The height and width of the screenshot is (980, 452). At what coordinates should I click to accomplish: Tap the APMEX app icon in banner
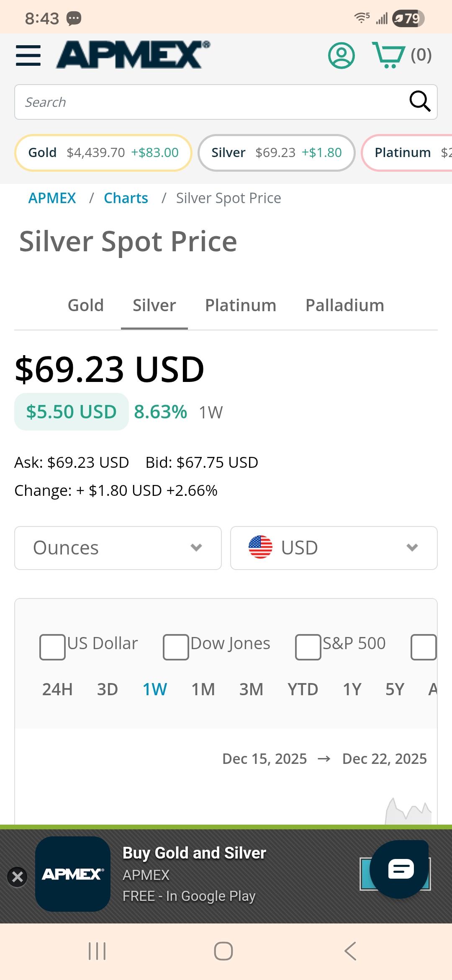(x=73, y=874)
